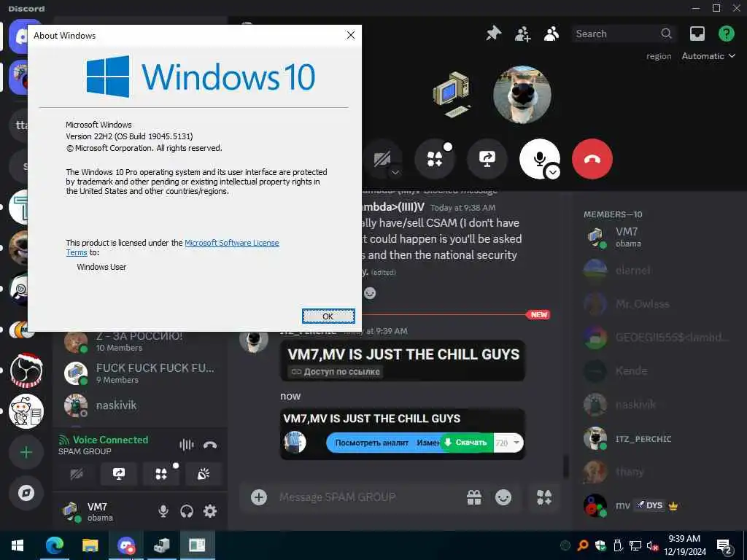
Task: Add a server with plus icon
Action: click(26, 452)
